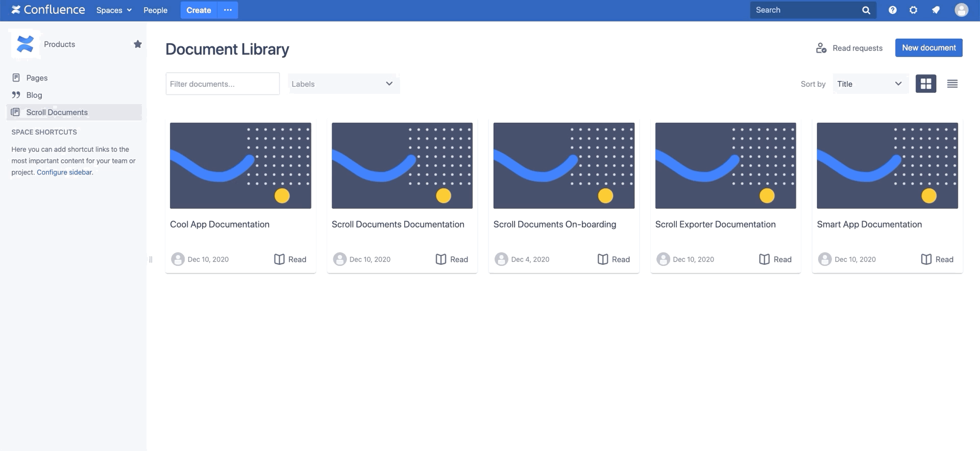
Task: Open the user profile avatar menu
Action: pyautogui.click(x=961, y=10)
